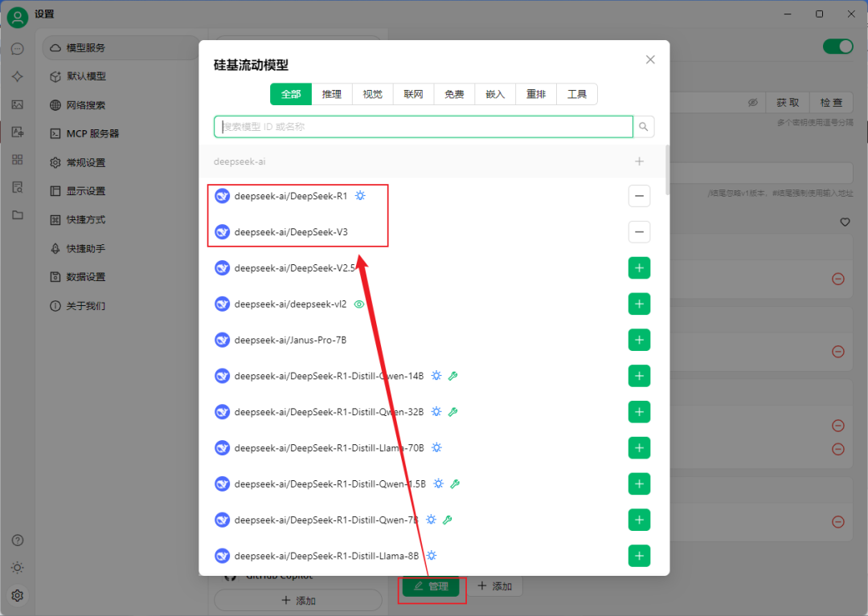Click 添加 button under provider list
The width and height of the screenshot is (868, 616).
tap(298, 601)
